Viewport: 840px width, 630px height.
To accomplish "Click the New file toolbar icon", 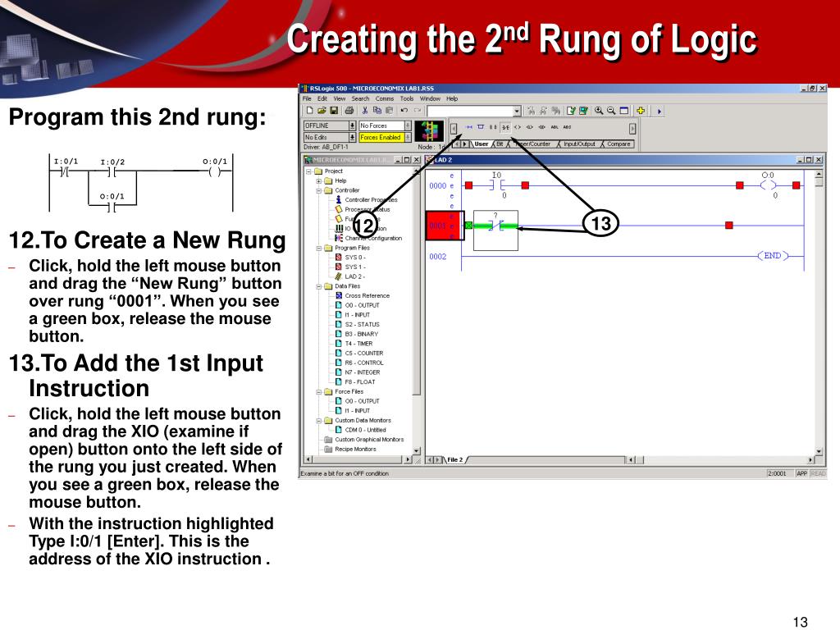I will point(309,111).
